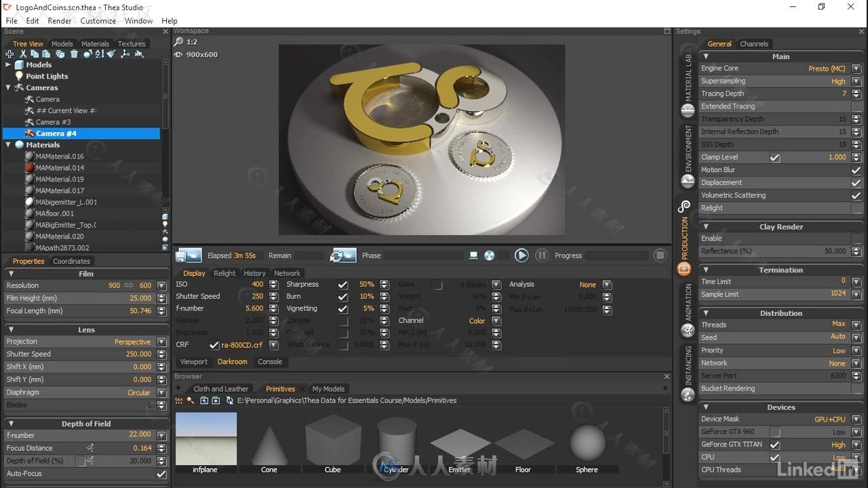Start rendering with the play button

point(521,256)
